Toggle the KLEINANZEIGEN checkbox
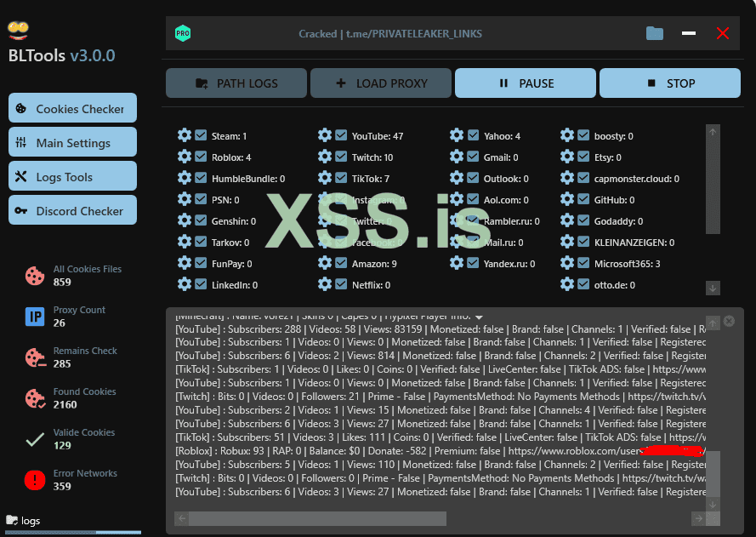The height and width of the screenshot is (537, 756). [583, 242]
